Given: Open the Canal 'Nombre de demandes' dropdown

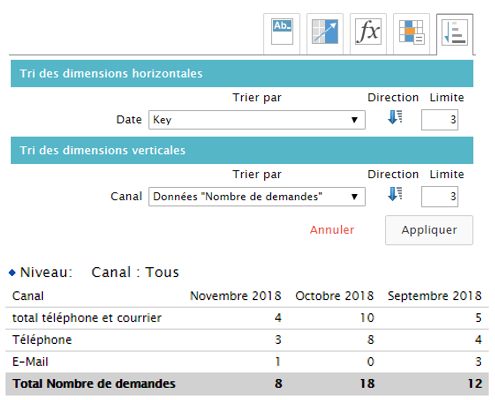Looking at the screenshot, I should [x=257, y=197].
